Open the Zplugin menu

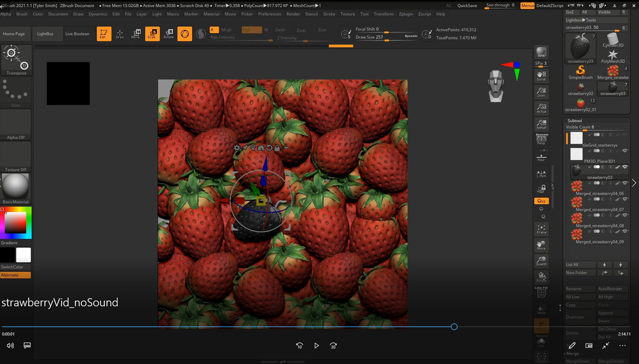(406, 14)
